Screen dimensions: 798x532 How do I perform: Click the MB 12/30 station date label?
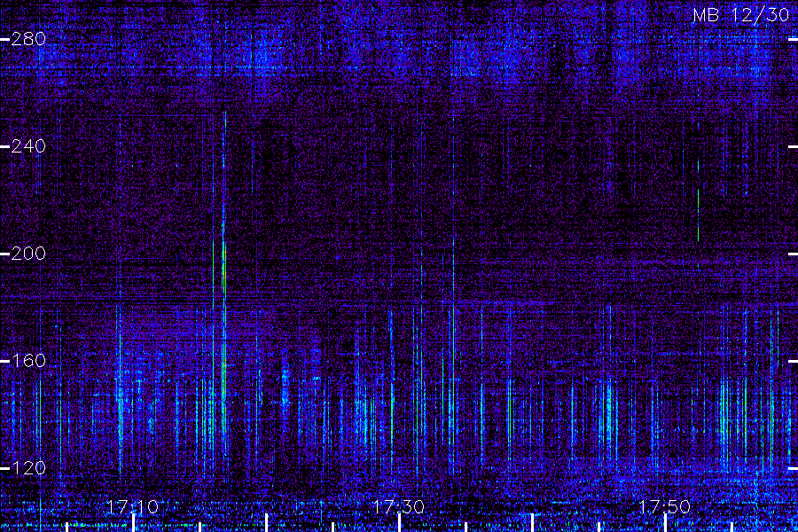741,15
